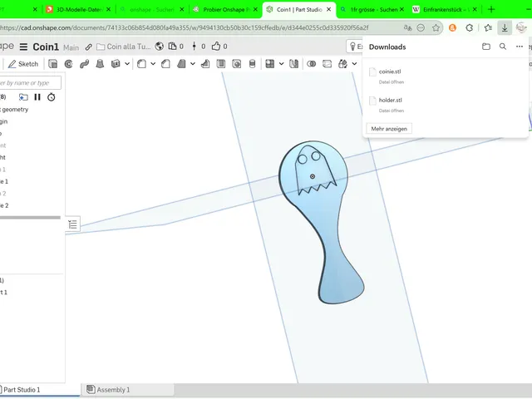Switch to '3D-Modelle-Daten' browser tab
Screen dimensions: 532x399
[80, 9]
